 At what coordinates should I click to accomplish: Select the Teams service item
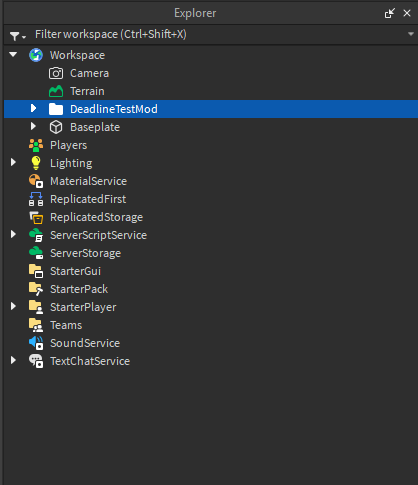tap(211, 325)
